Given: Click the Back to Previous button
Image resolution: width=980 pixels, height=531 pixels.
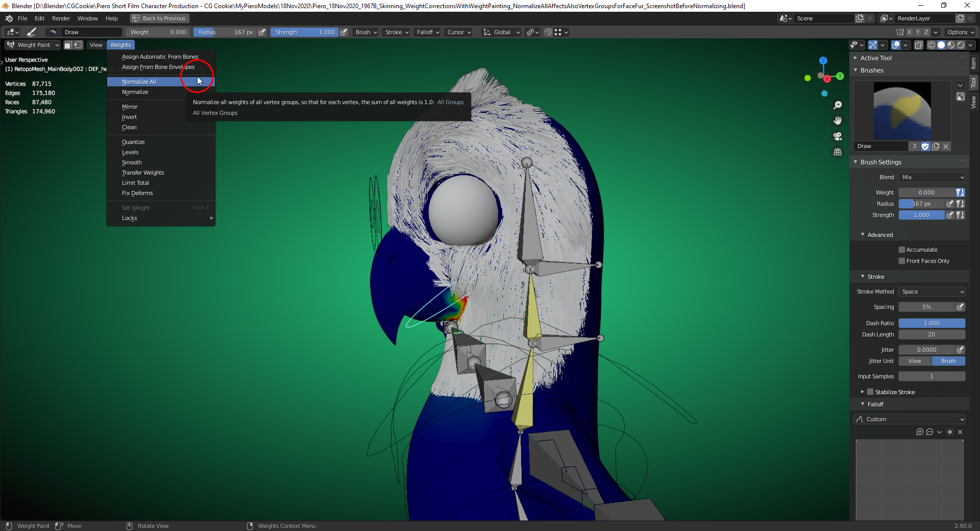Looking at the screenshot, I should (159, 18).
